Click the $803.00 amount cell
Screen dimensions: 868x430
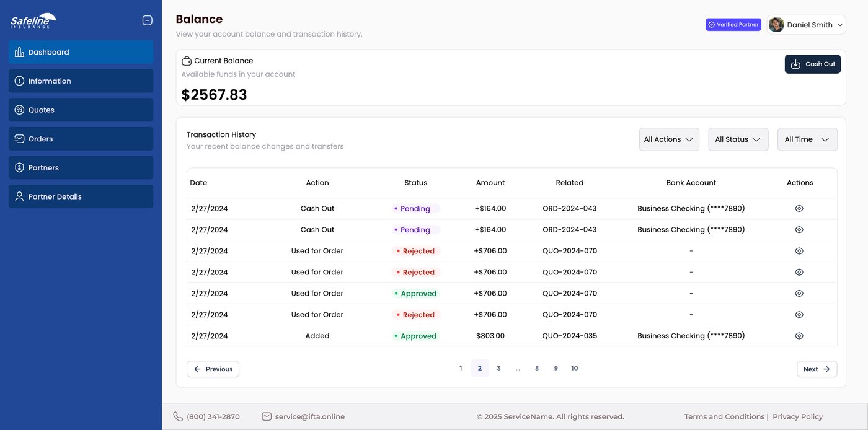490,336
